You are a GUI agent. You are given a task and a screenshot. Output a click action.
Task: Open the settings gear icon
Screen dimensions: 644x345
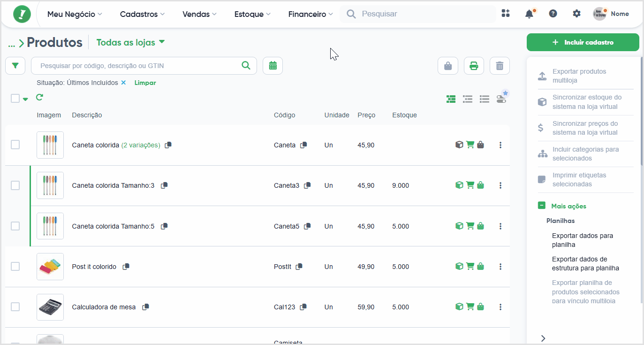pyautogui.click(x=576, y=14)
